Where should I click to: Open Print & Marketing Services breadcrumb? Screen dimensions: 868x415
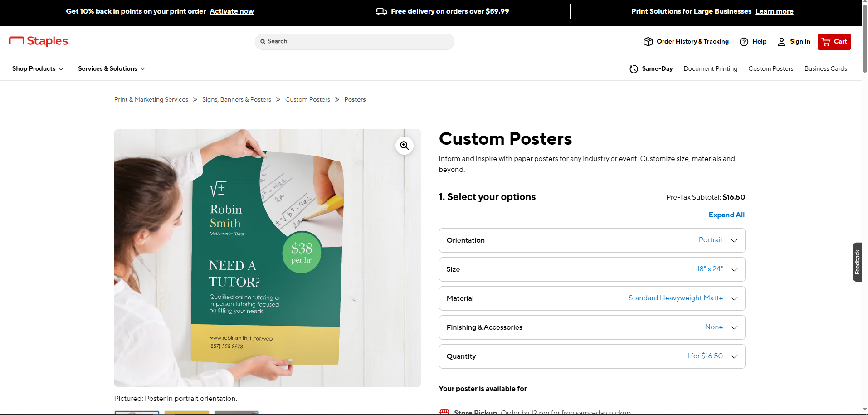(x=151, y=100)
